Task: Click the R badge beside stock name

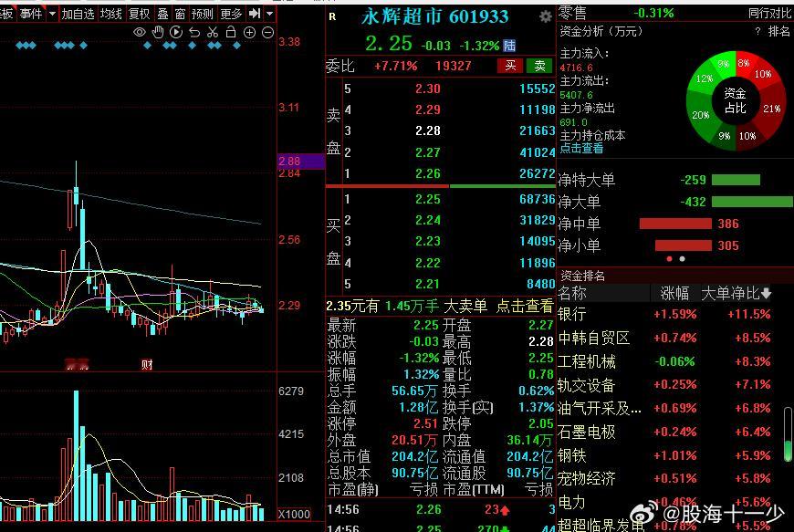Action: (x=332, y=16)
